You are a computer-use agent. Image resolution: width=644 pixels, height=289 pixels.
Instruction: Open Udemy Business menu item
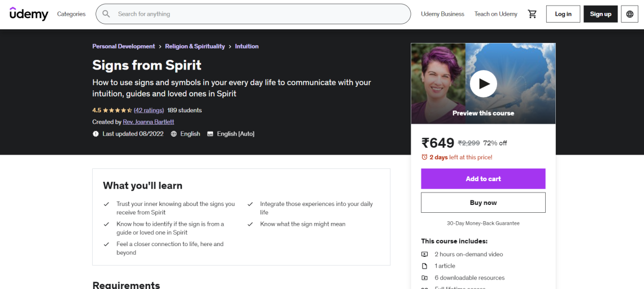click(442, 14)
